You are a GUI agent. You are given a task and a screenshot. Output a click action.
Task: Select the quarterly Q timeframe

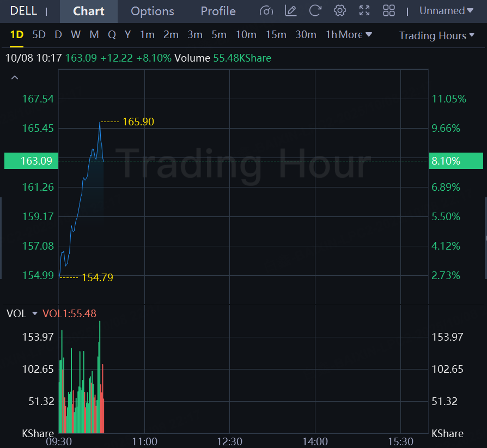(112, 34)
